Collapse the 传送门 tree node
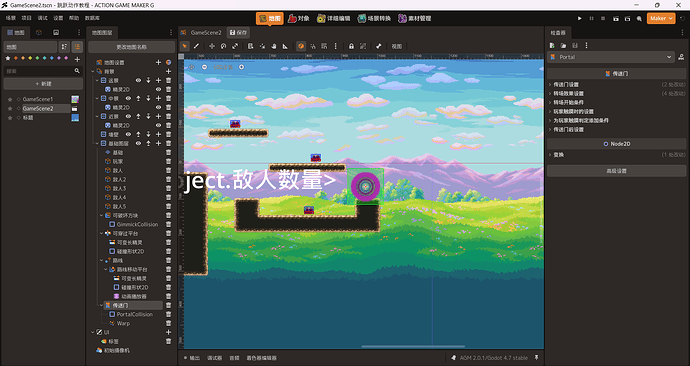 click(x=102, y=305)
